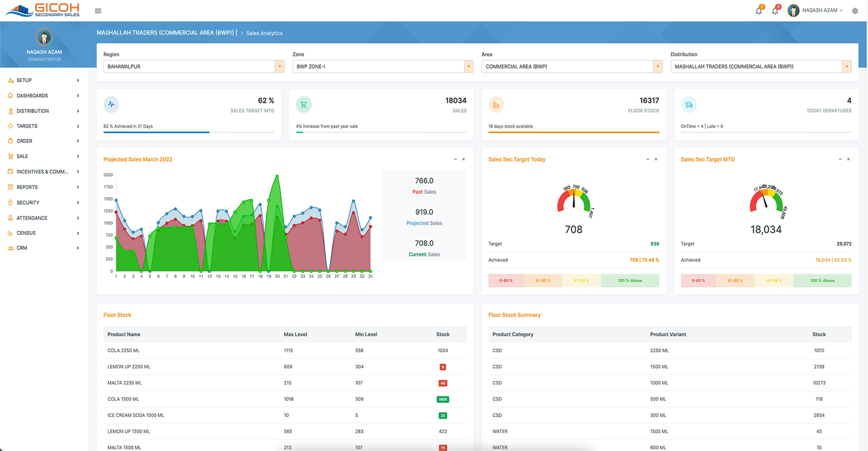Click the Order cart icon in sidebar
The image size is (868, 451).
pyautogui.click(x=10, y=141)
